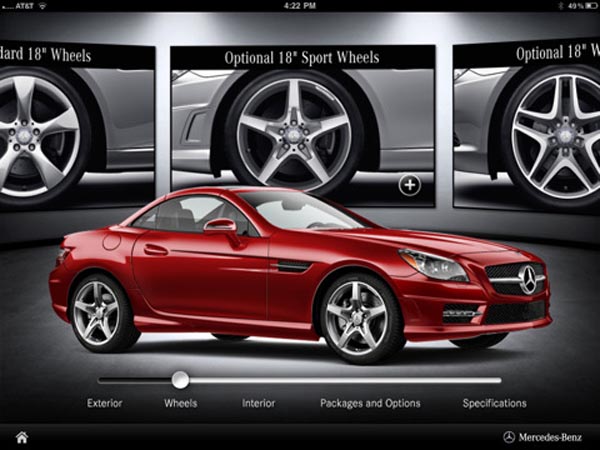
Task: Go to Packages and Options
Action: click(370, 404)
